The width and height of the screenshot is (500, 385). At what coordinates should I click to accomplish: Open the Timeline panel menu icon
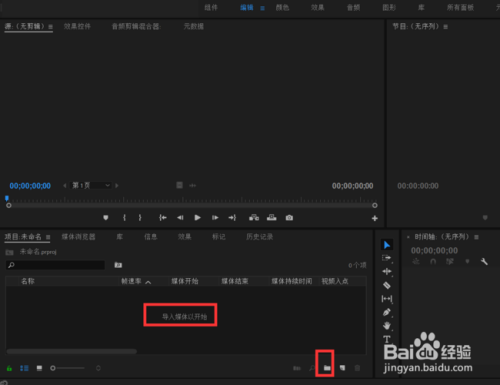coord(476,237)
